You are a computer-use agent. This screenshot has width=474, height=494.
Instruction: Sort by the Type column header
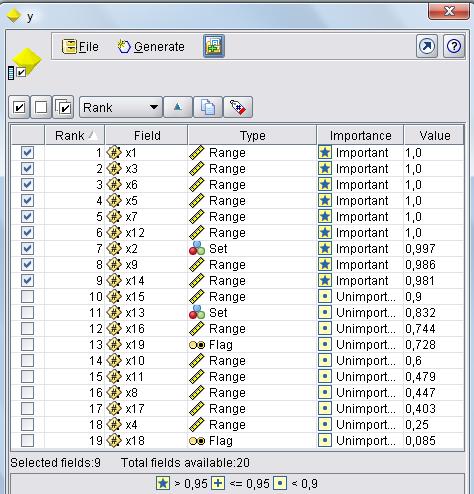(252, 136)
